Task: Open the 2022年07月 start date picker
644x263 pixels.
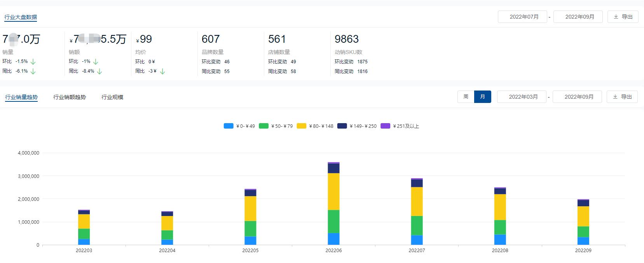Action: pos(522,17)
